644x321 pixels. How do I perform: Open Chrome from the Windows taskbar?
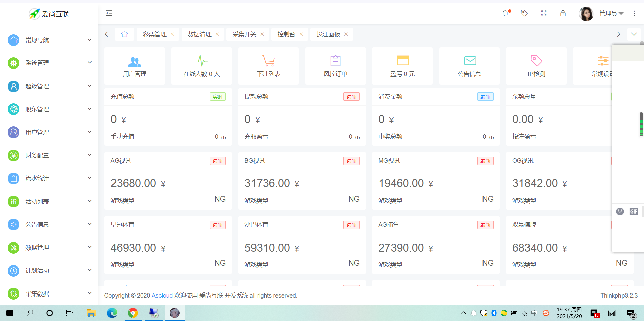(133, 313)
